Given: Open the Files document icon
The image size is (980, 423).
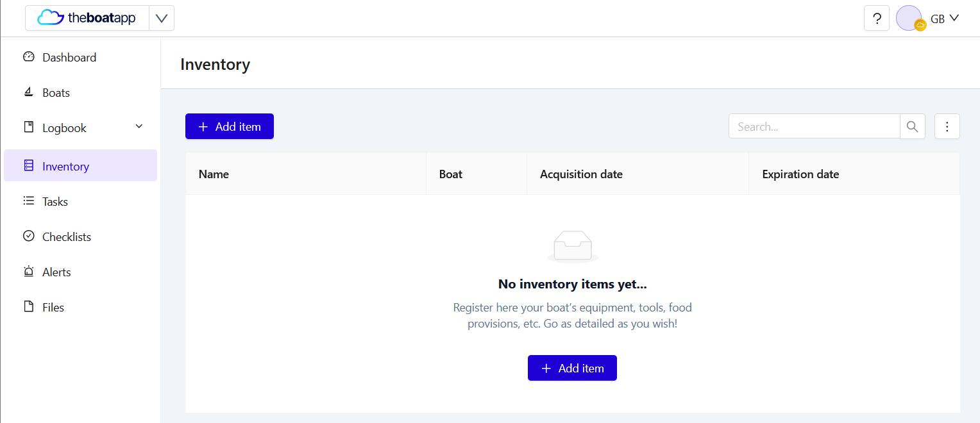Looking at the screenshot, I should (28, 306).
